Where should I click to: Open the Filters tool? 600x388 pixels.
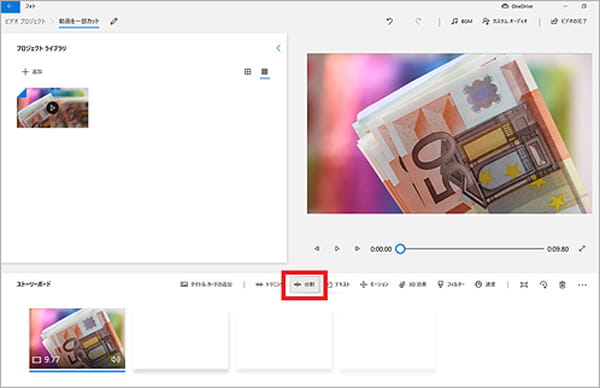coord(451,284)
